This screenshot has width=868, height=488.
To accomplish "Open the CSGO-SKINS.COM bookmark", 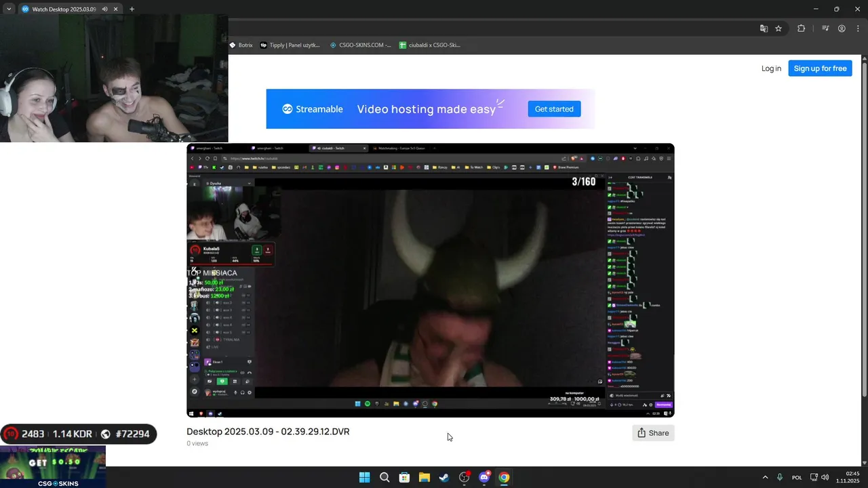I will point(360,45).
